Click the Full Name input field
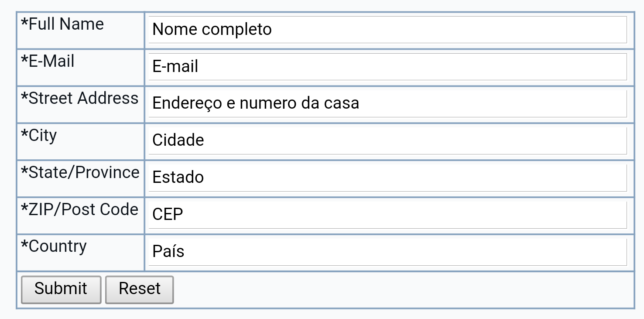644x319 pixels. [387, 30]
